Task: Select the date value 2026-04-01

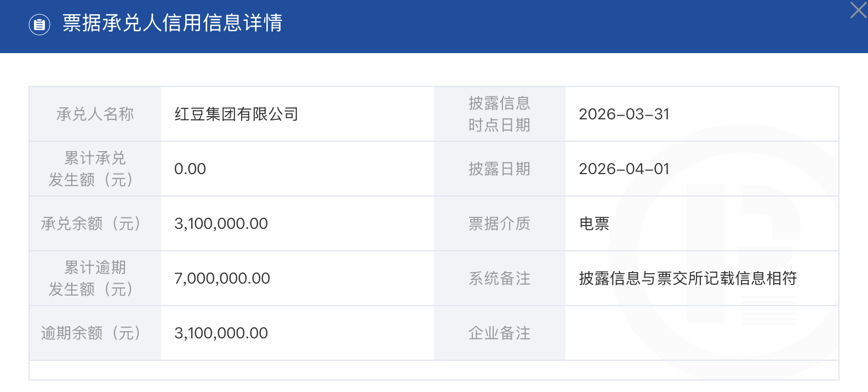Action: pos(624,169)
